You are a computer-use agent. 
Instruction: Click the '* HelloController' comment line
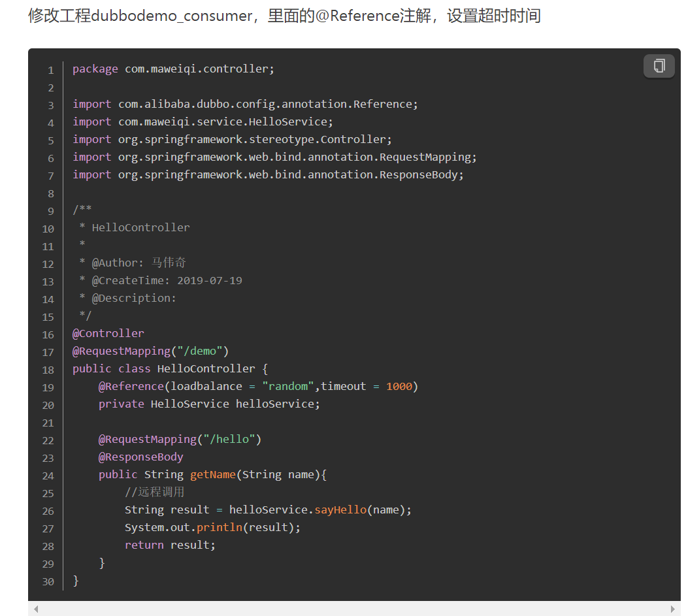coord(135,227)
